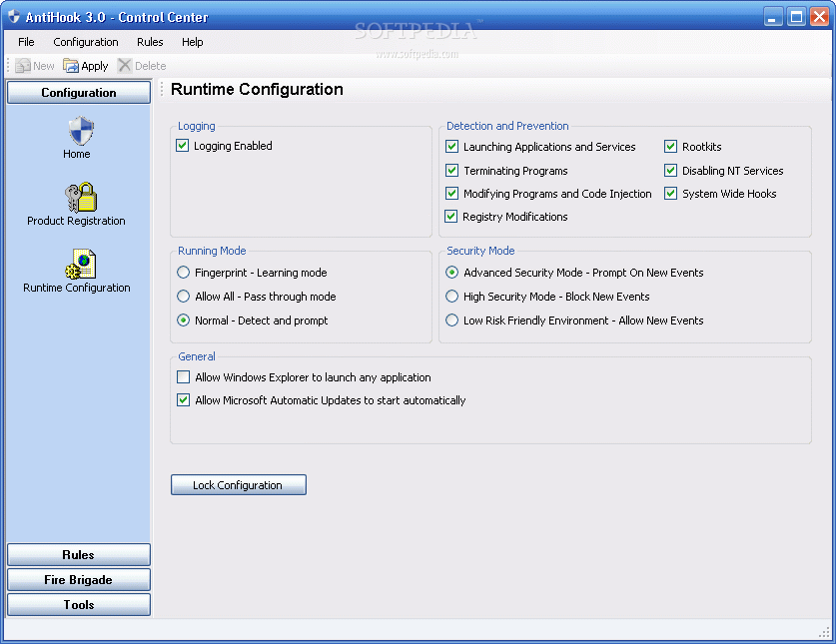Click the Configuration sidebar header
The height and width of the screenshot is (644, 836).
point(79,92)
